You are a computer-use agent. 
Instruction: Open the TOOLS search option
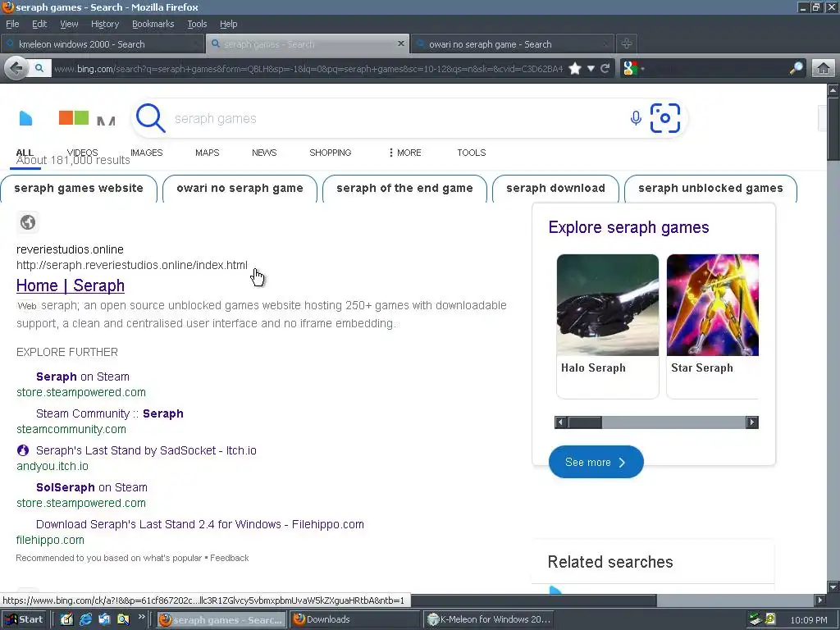[x=472, y=153]
